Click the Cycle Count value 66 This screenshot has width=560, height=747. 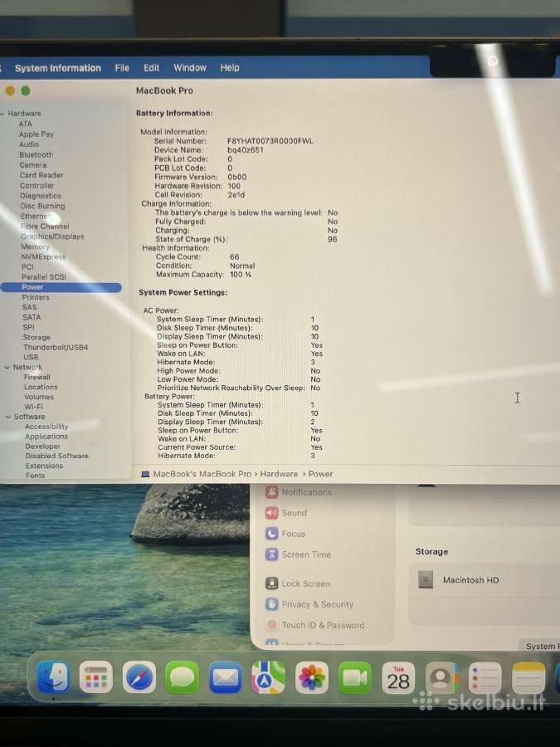[x=234, y=256]
